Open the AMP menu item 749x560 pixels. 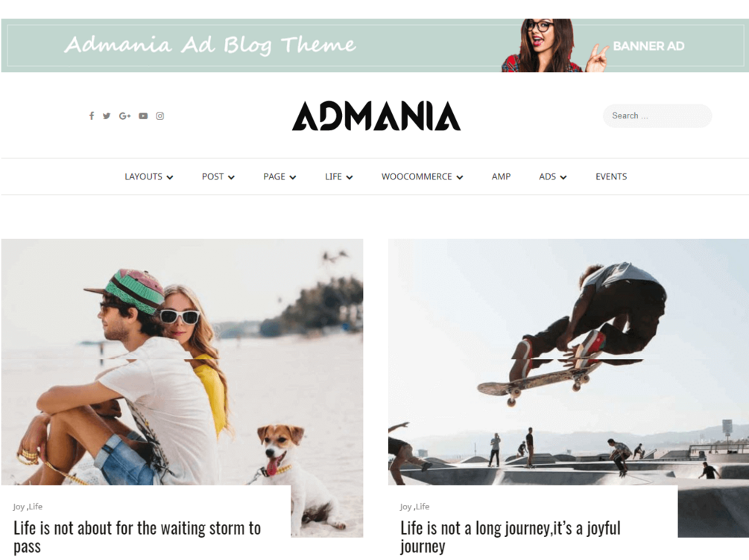tap(501, 176)
